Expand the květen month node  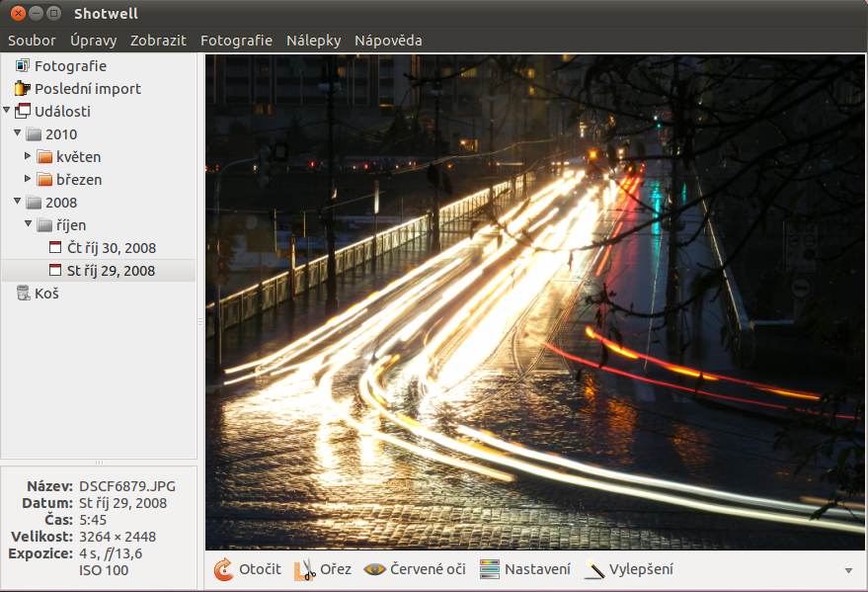point(28,156)
